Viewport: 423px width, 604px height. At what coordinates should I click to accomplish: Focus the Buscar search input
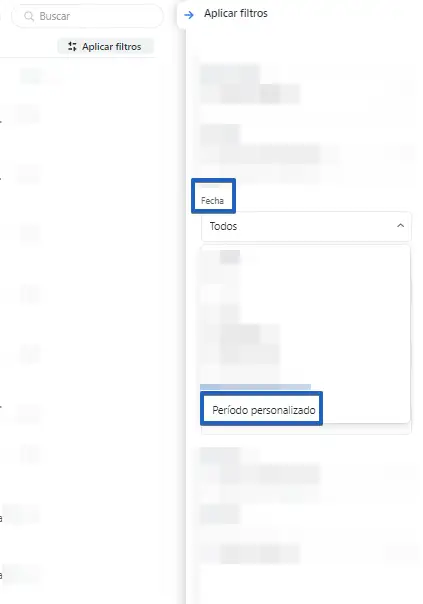87,16
